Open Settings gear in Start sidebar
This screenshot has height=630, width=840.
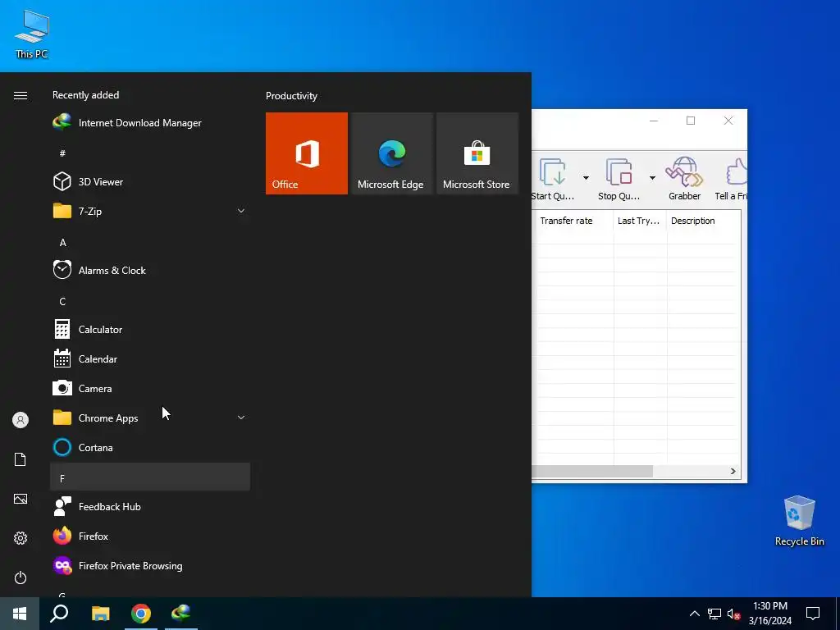21,538
